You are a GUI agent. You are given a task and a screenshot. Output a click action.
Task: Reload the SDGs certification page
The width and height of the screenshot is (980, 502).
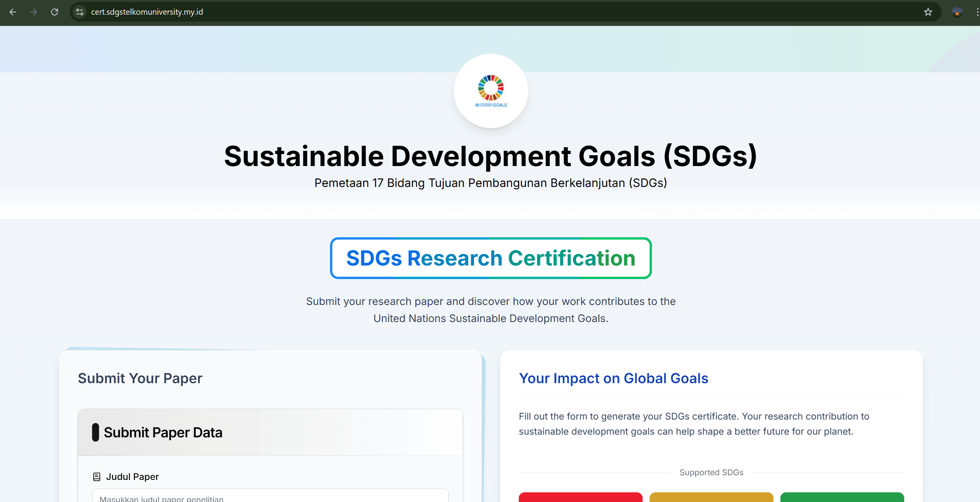click(x=55, y=12)
